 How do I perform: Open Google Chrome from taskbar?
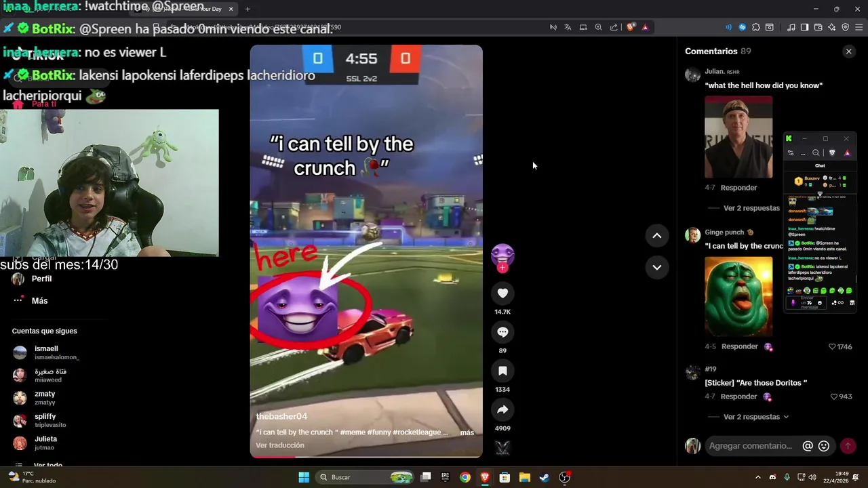tap(465, 477)
